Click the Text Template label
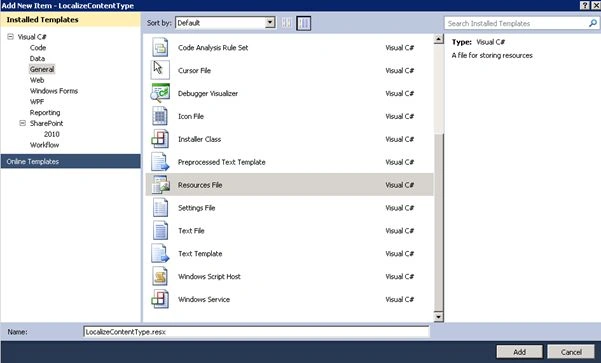601x363 pixels. (x=200, y=253)
